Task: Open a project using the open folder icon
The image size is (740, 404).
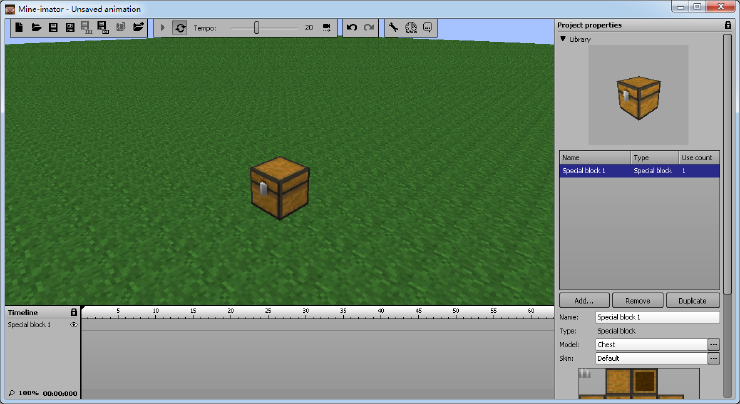Action: [x=36, y=27]
